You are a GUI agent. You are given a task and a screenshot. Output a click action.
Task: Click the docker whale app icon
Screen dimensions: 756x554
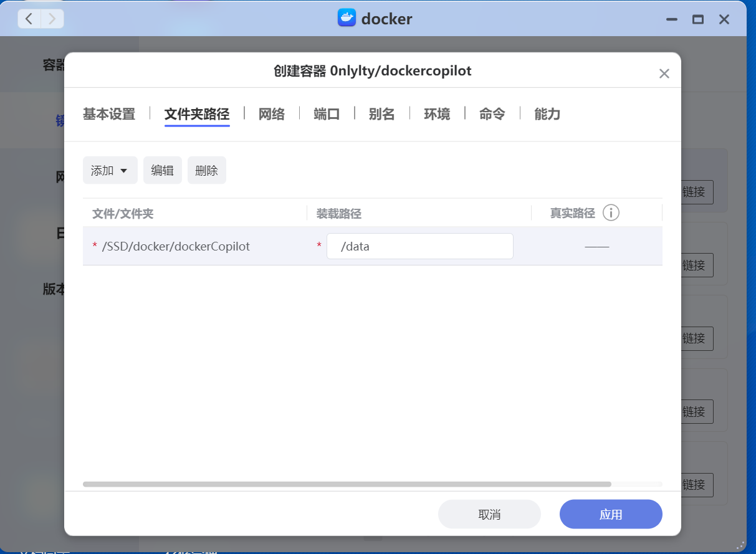[347, 18]
